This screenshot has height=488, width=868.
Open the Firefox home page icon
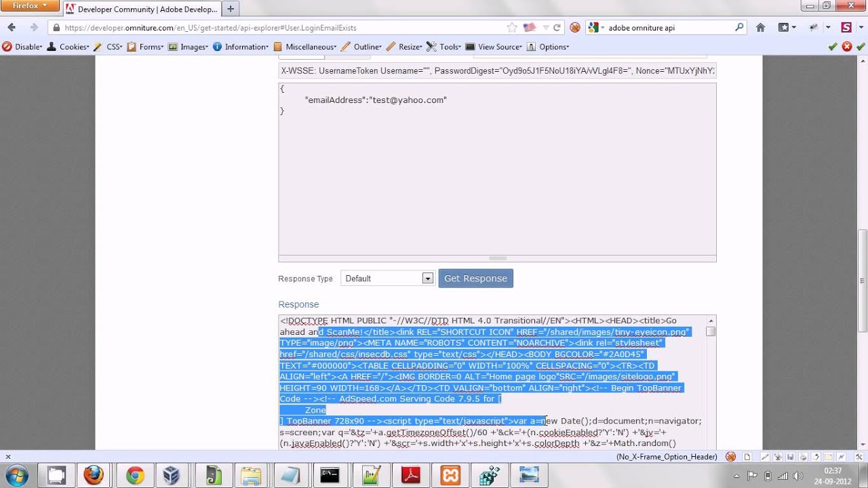click(761, 28)
